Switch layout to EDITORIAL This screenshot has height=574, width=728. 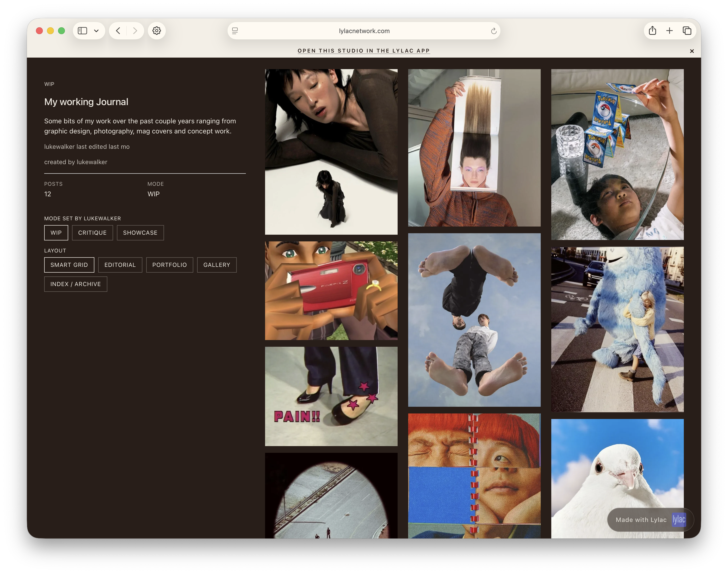[x=120, y=265]
